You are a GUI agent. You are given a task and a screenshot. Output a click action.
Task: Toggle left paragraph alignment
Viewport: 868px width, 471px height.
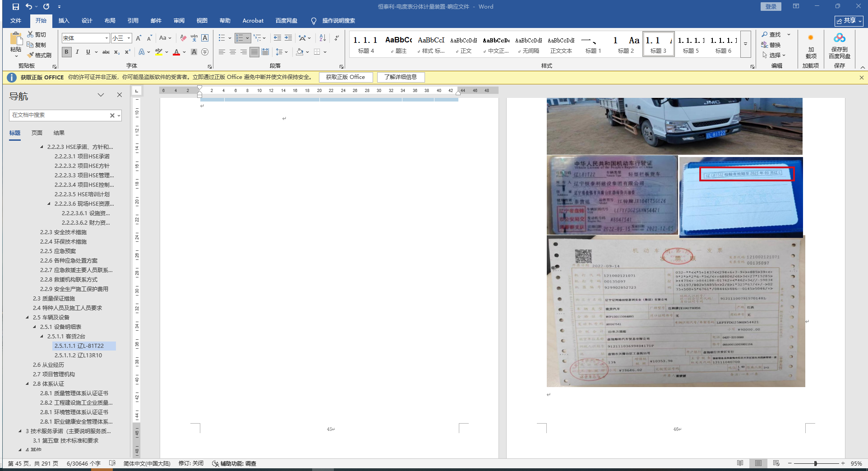point(222,52)
